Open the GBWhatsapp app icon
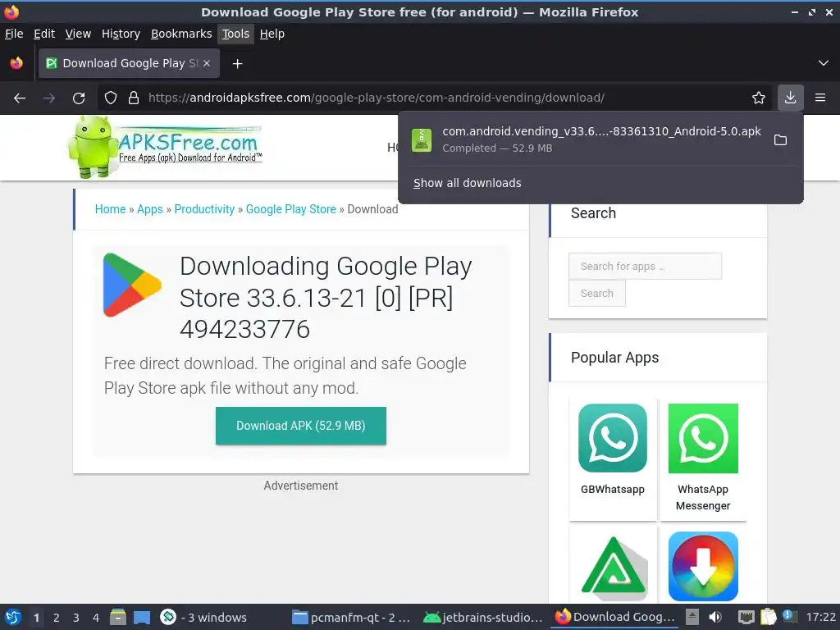The image size is (840, 630). [x=613, y=438]
